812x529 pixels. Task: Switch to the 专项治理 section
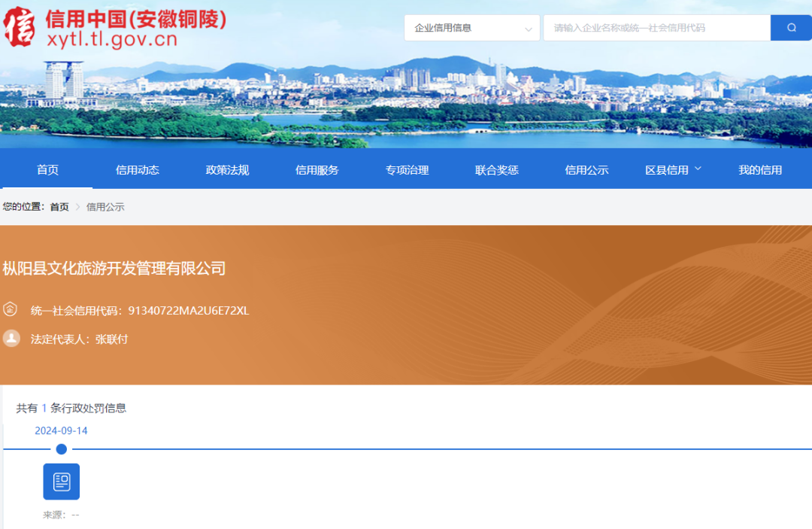click(x=407, y=170)
